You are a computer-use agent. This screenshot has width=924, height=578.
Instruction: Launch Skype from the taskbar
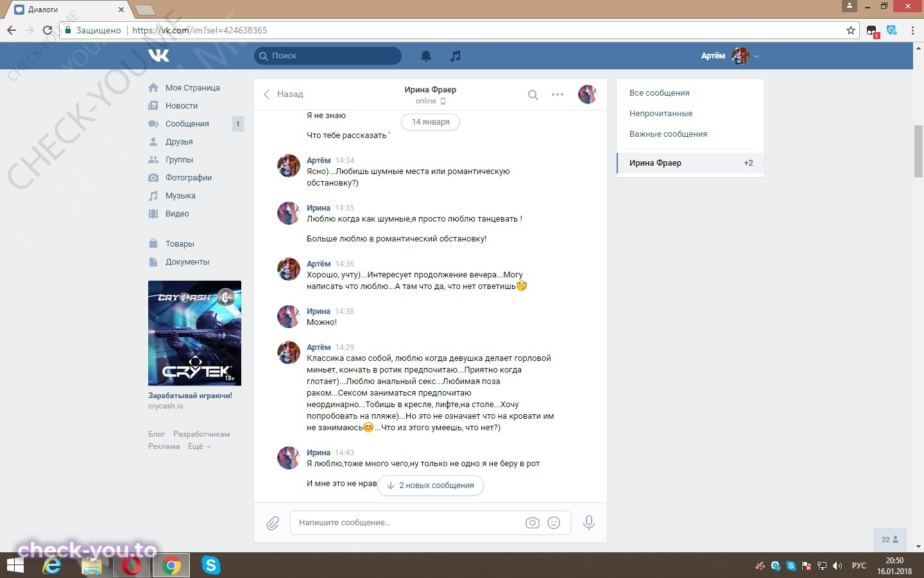click(x=210, y=565)
